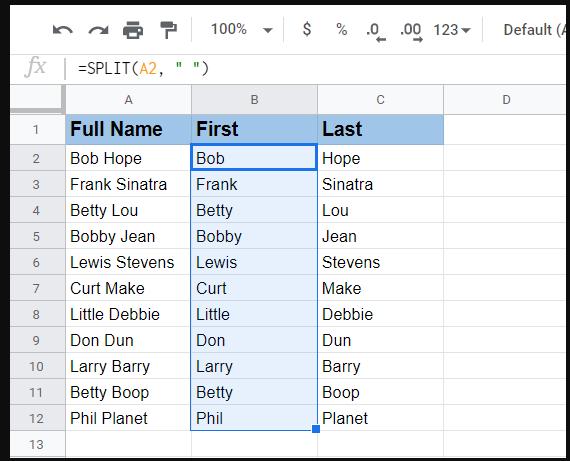
Task: Select row 2 header
Action: click(37, 158)
